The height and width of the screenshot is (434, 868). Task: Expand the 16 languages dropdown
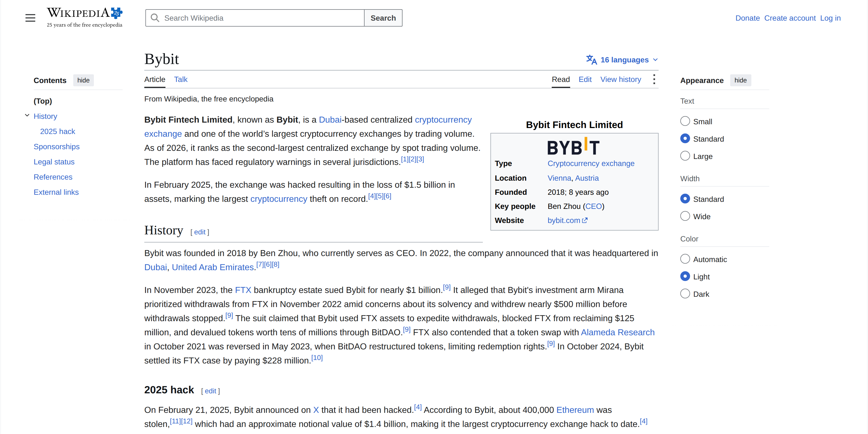622,60
